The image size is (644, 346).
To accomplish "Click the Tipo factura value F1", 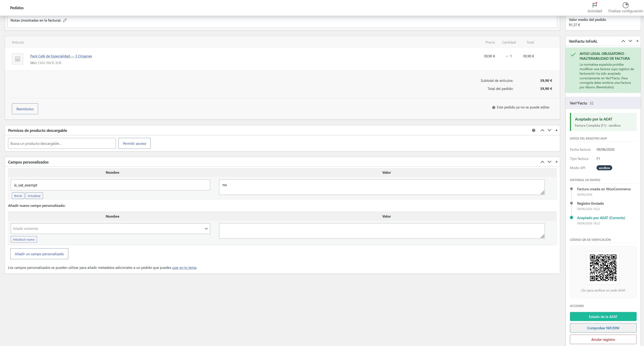I will (598, 159).
